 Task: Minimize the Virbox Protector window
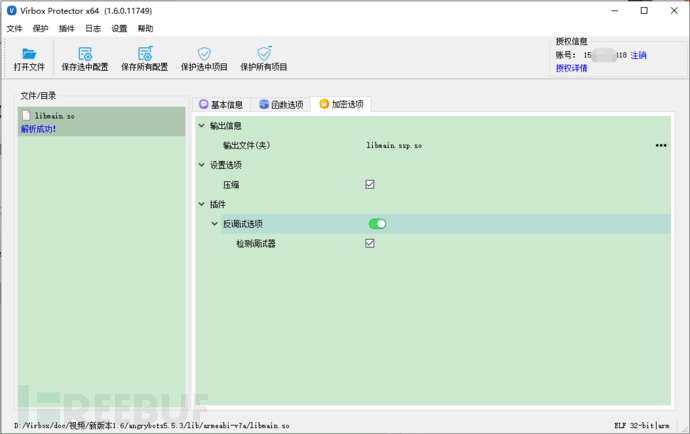(x=614, y=11)
